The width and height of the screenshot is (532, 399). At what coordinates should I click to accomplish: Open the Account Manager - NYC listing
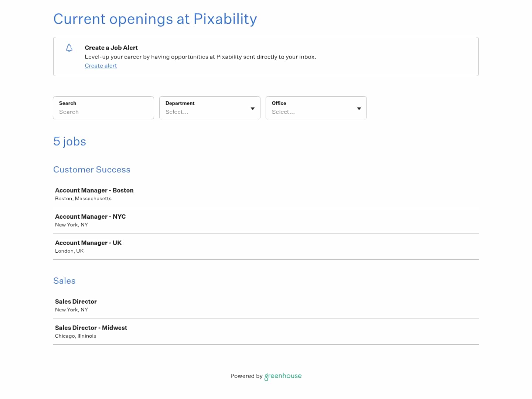(x=90, y=216)
